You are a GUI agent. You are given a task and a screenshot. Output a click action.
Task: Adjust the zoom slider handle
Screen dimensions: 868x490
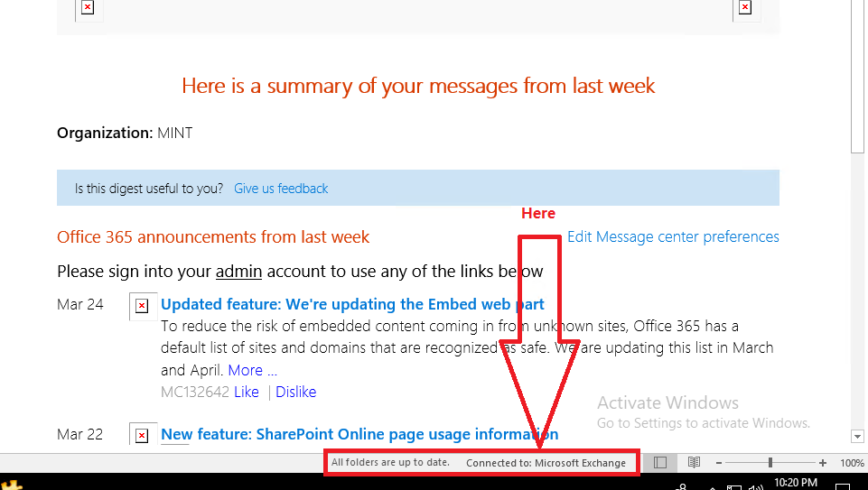[770, 463]
